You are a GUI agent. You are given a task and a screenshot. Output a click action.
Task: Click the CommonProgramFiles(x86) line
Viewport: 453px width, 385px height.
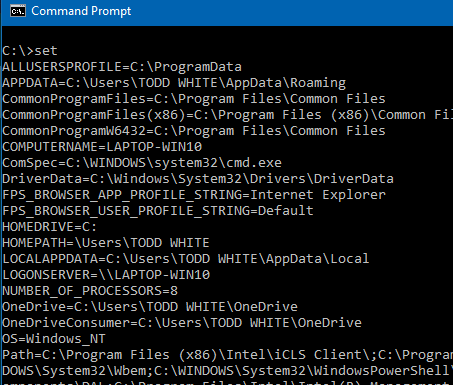228,115
